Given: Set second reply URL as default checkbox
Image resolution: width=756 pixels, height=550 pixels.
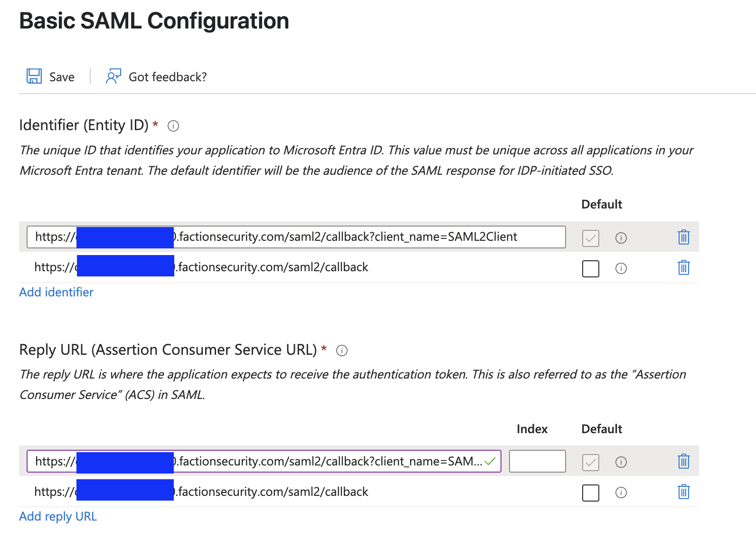Looking at the screenshot, I should 591,493.
